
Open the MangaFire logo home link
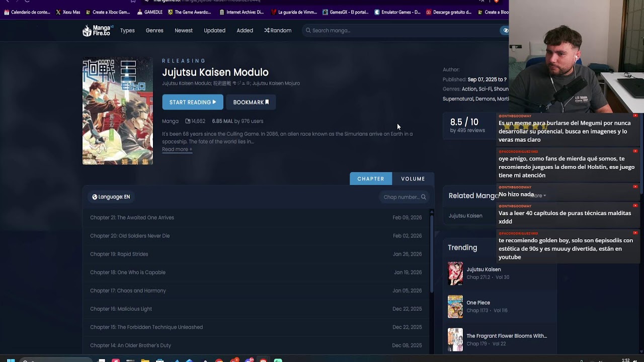tap(98, 31)
